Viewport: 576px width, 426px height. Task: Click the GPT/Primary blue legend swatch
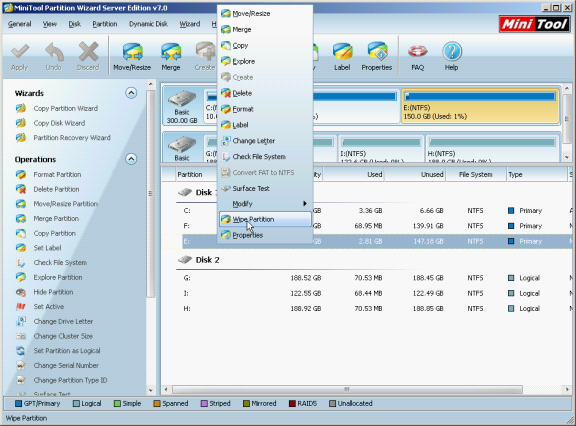(18, 404)
